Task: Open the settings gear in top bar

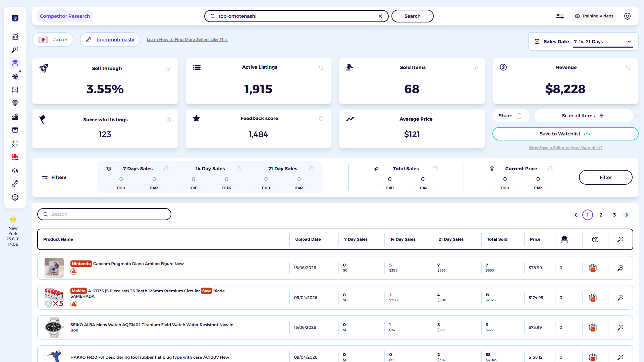Action: (x=627, y=16)
